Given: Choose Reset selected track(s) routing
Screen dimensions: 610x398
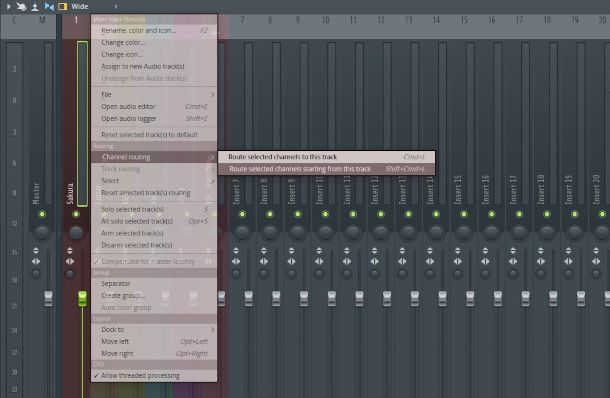Looking at the screenshot, I should click(x=154, y=193).
